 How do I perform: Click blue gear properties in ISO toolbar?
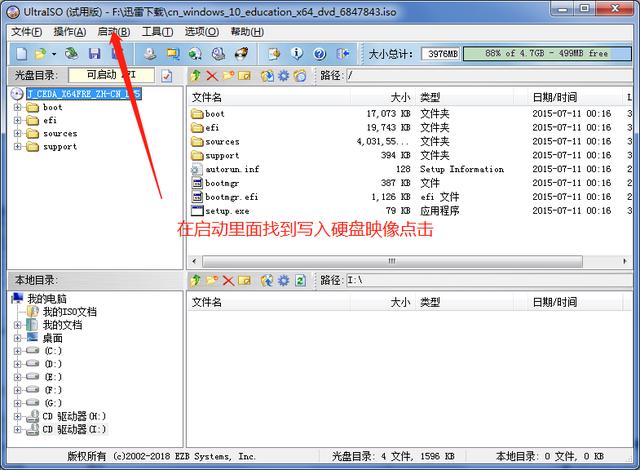283,75
